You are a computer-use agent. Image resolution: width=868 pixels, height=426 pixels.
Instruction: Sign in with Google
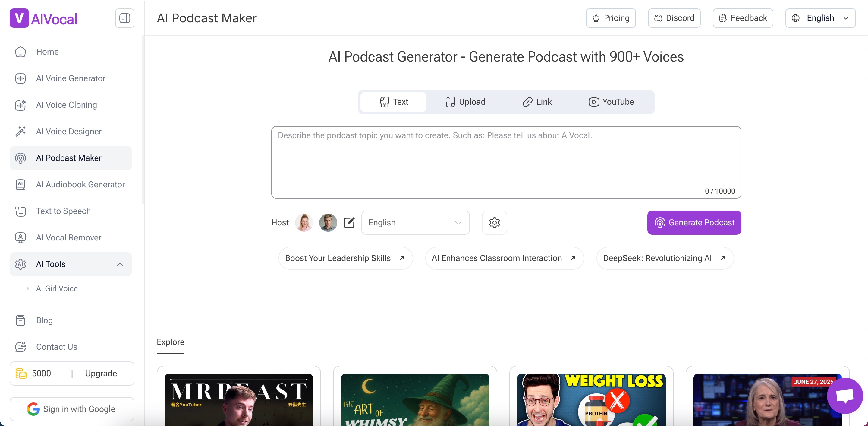[72, 409]
